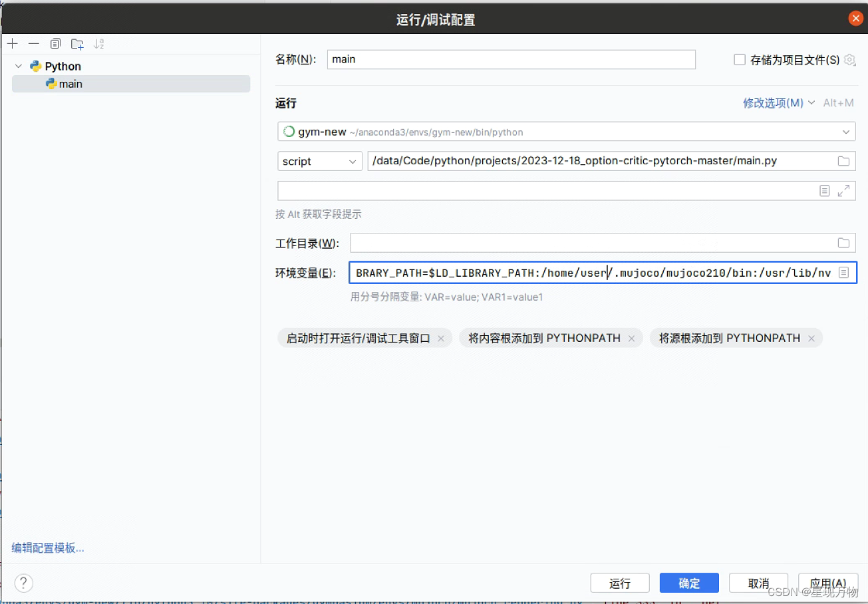This screenshot has height=604, width=868.
Task: Add a new configuration with plus icon
Action: pos(13,44)
